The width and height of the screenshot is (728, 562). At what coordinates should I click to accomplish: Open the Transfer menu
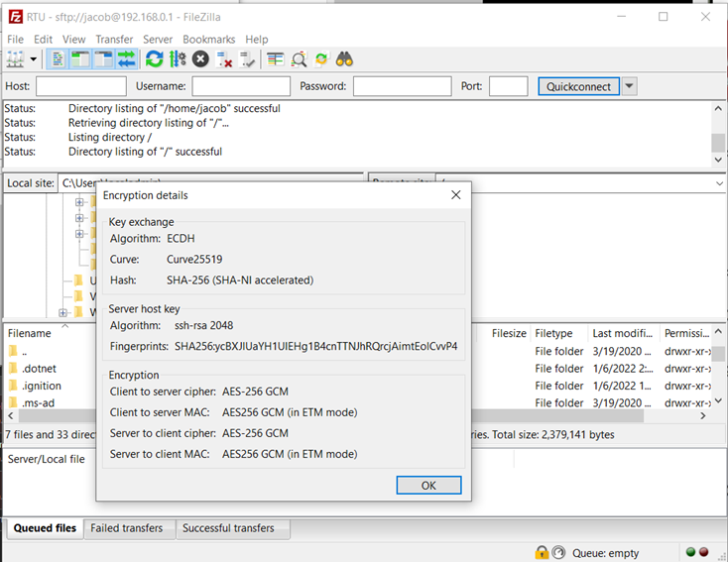[x=114, y=40]
